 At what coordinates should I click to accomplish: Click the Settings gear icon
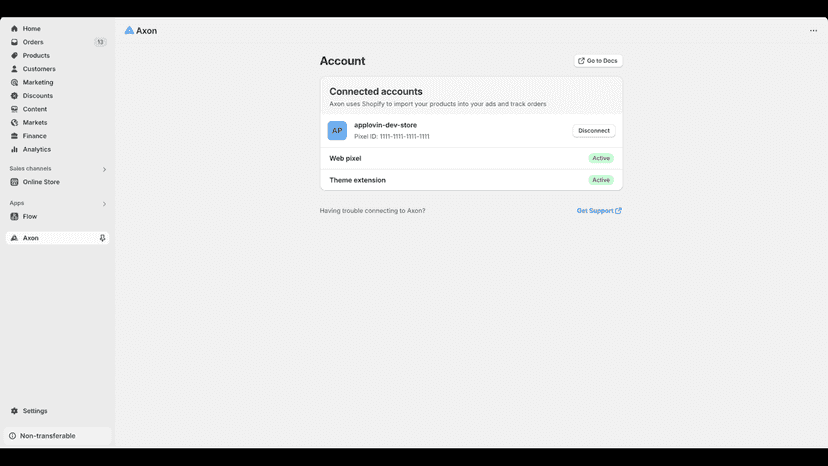[14, 411]
